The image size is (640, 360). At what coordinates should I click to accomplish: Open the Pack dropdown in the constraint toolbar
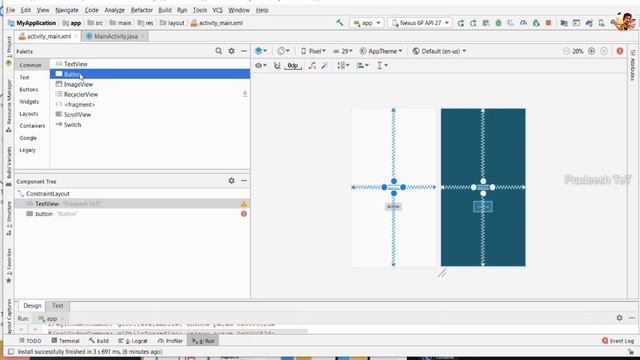pyautogui.click(x=343, y=65)
